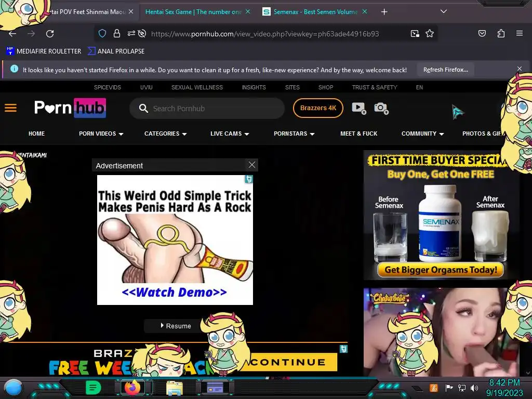Open the TRUST & SAFETY top link
The image size is (532, 399).
375,87
